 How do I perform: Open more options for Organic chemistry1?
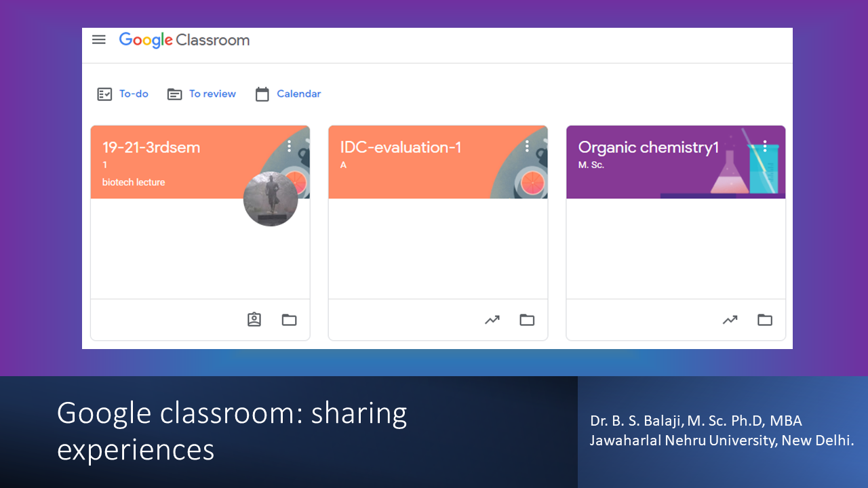click(x=765, y=146)
